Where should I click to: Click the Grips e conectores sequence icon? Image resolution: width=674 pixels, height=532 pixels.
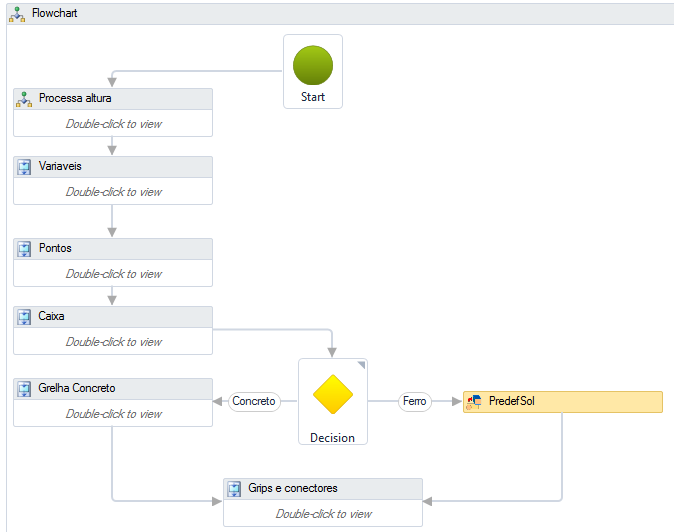[x=235, y=489]
